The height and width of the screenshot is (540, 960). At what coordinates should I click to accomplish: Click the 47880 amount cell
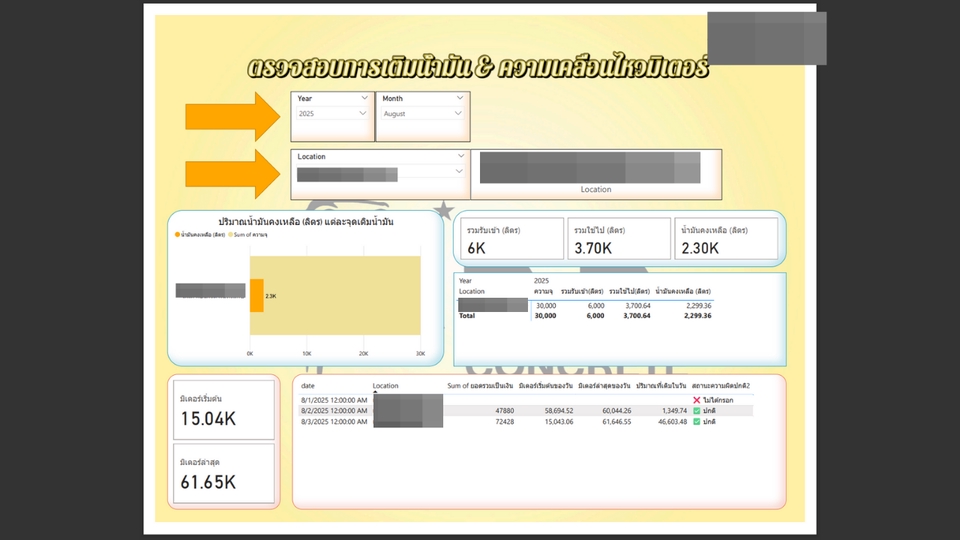pos(504,411)
